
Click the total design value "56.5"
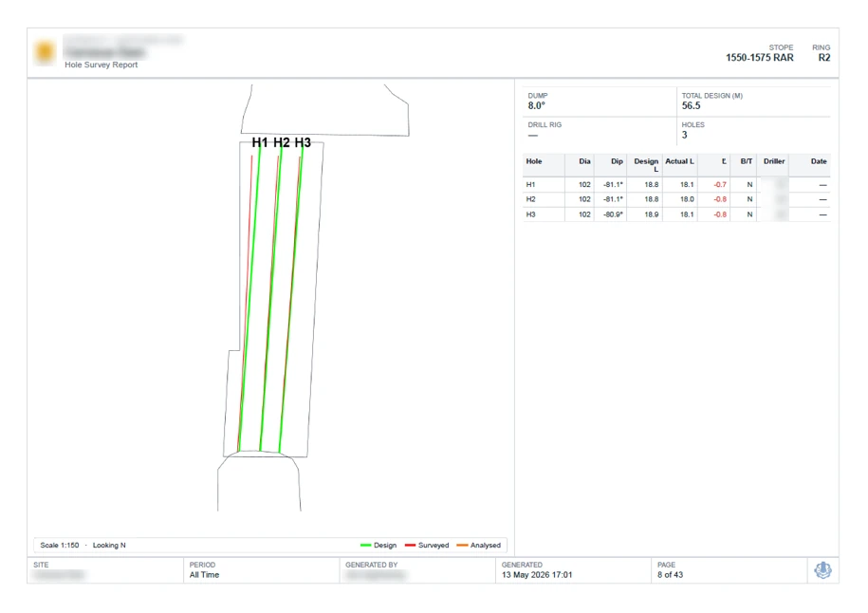pyautogui.click(x=691, y=105)
